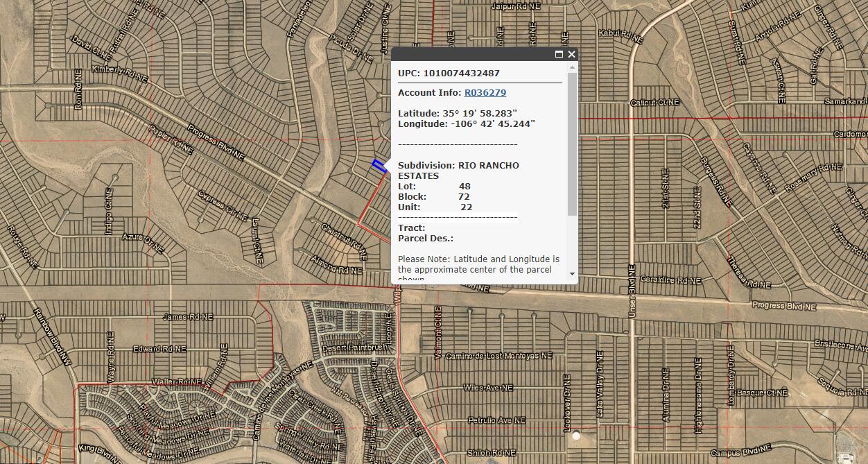Viewport: 868px width, 464px height.
Task: Click the popup's vertical scrollbar thumb
Action: (x=572, y=142)
